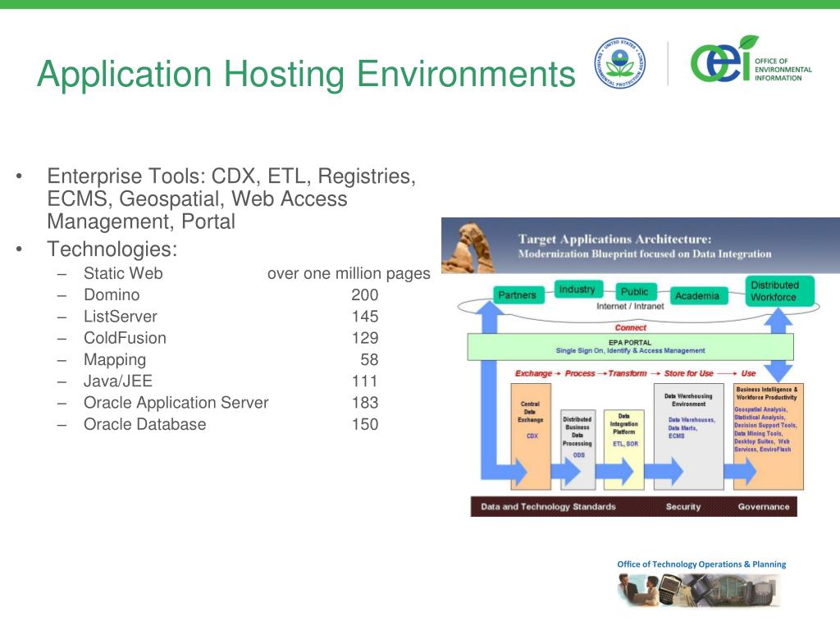Screen dimensions: 840x630
Task: Click the red 'Store for Use' label
Action: (x=688, y=373)
